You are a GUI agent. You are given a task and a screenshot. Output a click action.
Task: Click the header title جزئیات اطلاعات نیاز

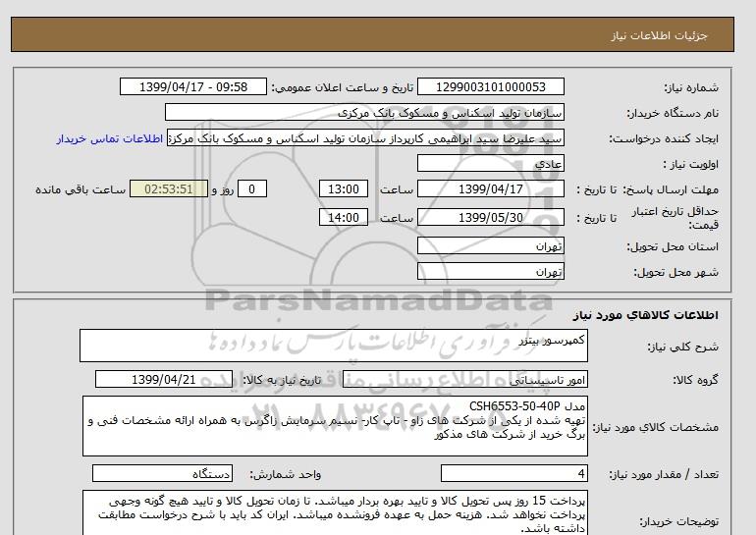coord(659,35)
